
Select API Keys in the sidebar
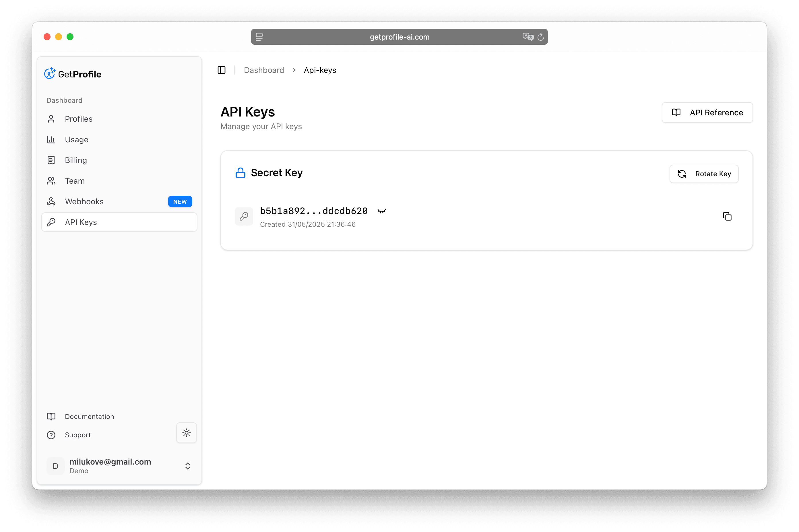81,222
